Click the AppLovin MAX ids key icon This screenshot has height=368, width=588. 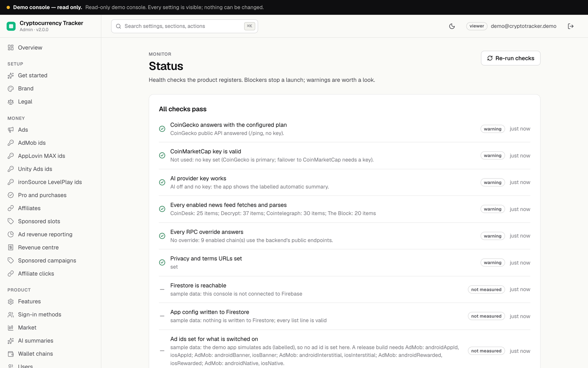tap(11, 156)
